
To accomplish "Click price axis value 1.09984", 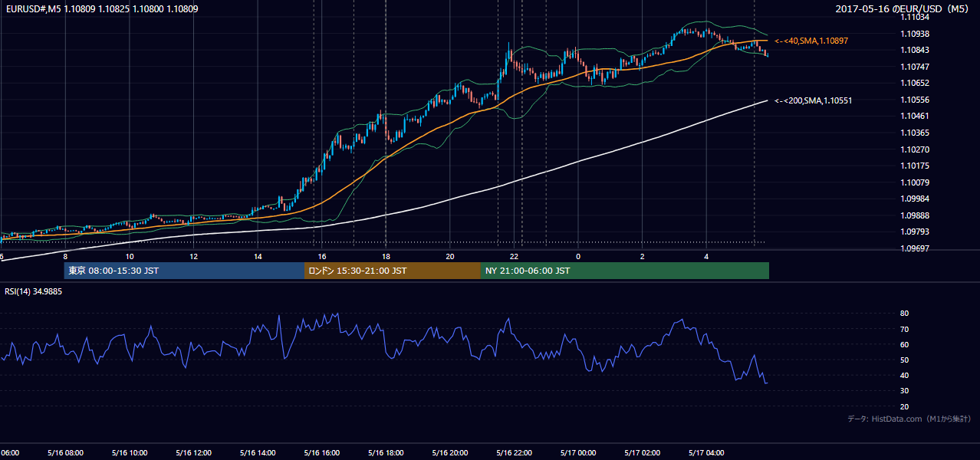I will [x=916, y=199].
